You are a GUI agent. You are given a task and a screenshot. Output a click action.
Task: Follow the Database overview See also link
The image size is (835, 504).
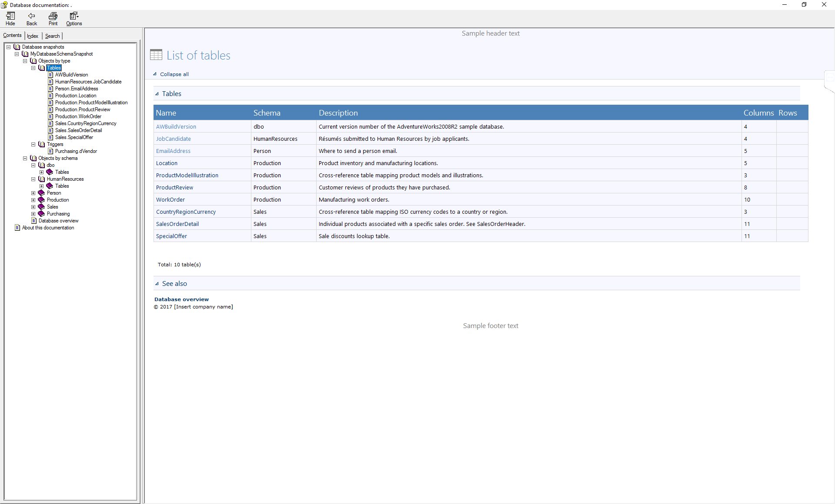[181, 299]
